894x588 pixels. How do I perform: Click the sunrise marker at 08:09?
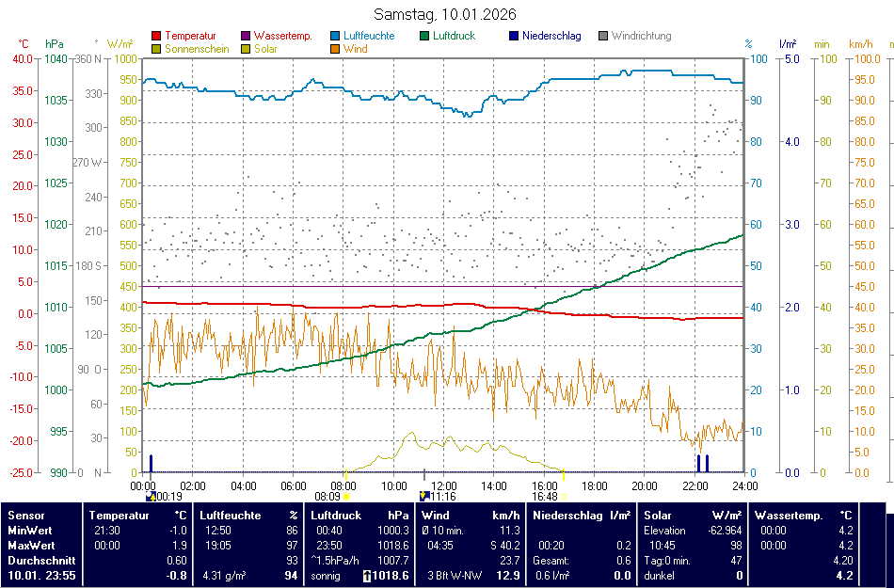coord(346,496)
